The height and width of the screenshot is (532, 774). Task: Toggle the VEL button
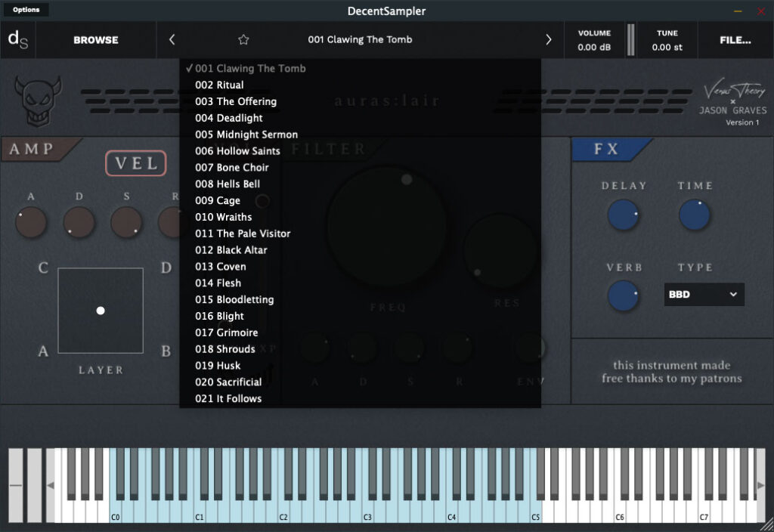tap(136, 163)
